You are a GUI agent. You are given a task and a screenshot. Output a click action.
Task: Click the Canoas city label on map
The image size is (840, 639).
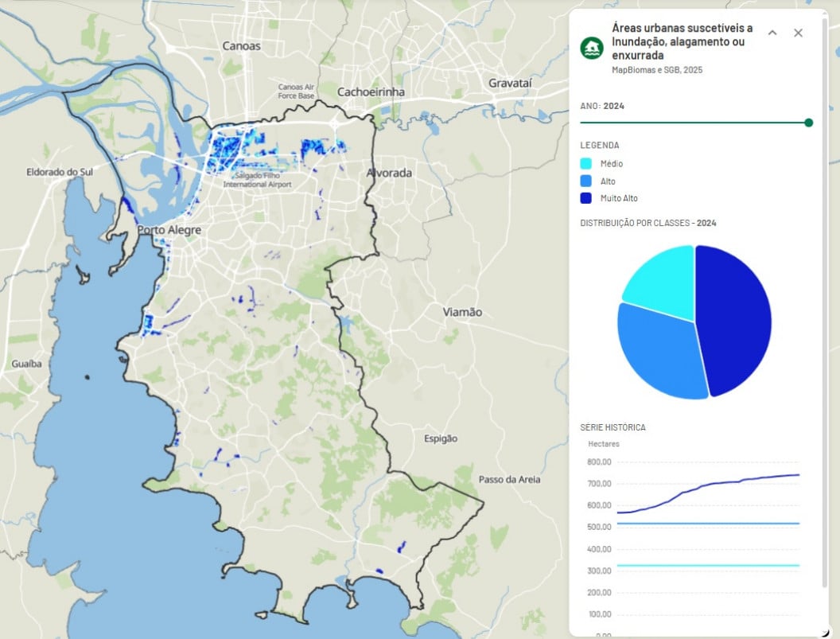click(x=241, y=45)
